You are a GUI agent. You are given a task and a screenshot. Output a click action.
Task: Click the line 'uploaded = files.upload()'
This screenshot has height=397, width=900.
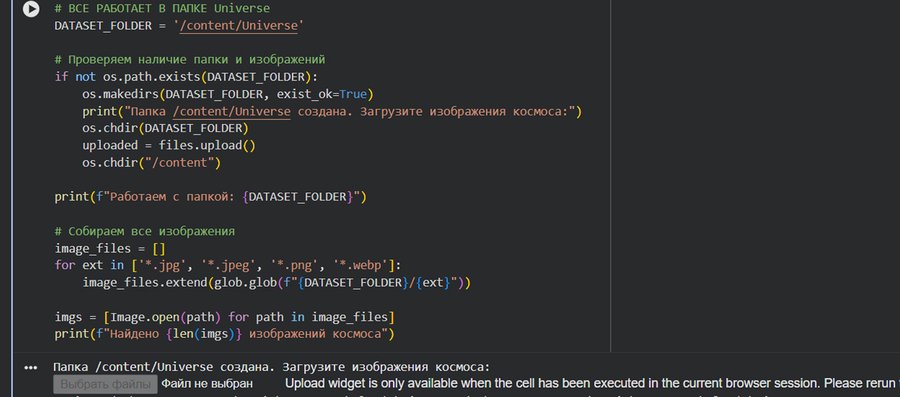[x=169, y=146]
